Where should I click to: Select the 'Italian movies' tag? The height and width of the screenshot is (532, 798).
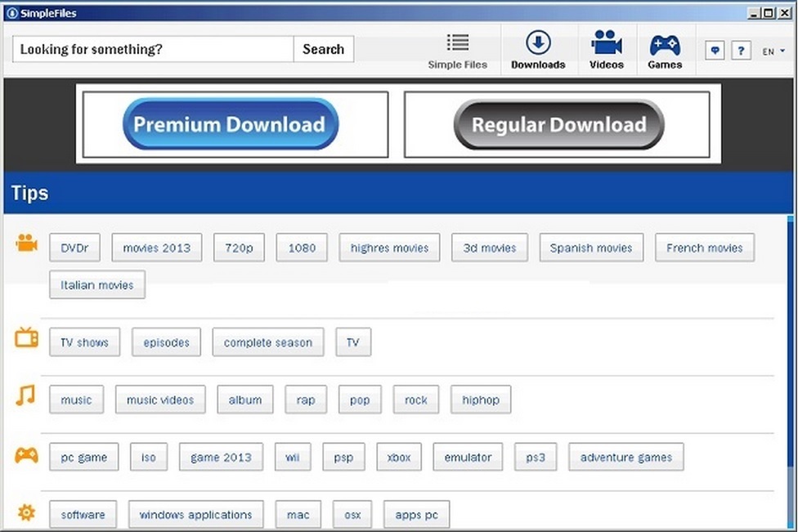click(97, 285)
